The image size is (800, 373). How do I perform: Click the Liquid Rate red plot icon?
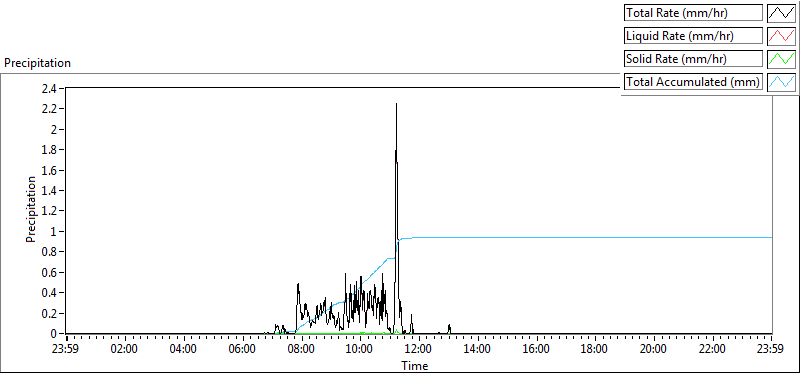coord(782,36)
